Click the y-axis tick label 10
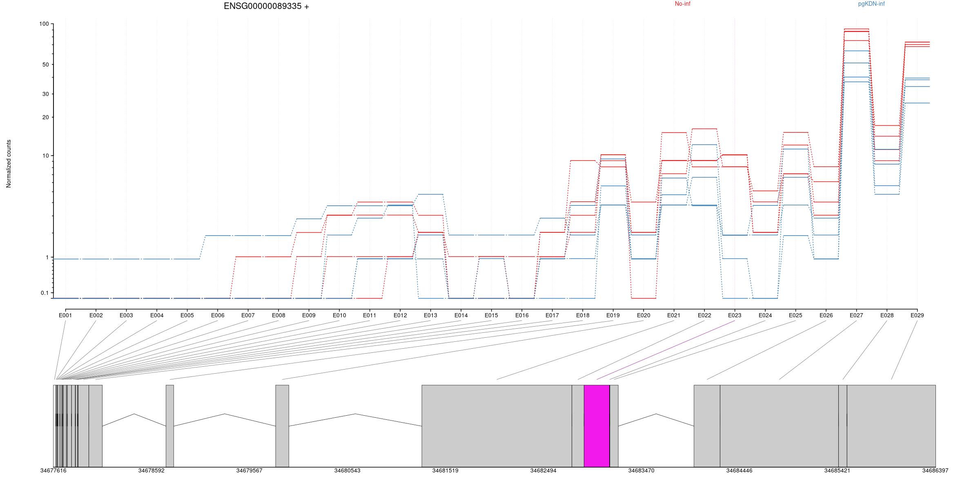Screen dimensions: 980x490 [45, 156]
